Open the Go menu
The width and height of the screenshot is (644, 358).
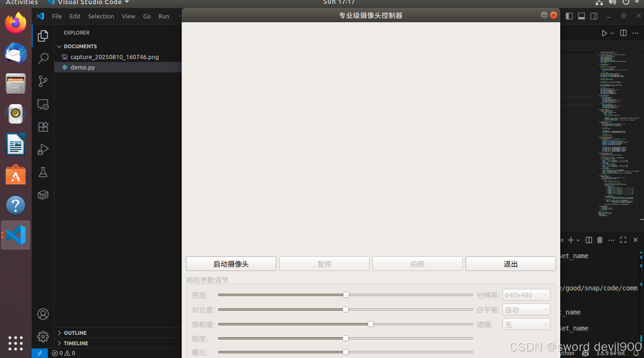point(147,16)
